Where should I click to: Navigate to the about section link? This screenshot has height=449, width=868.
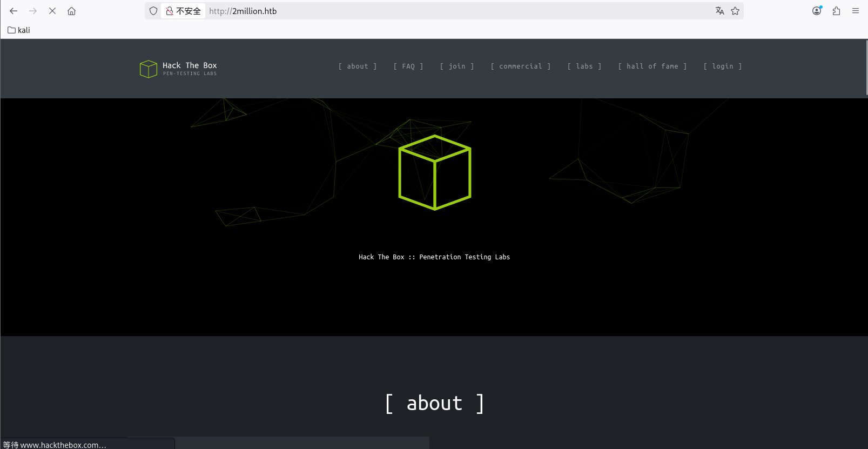(357, 66)
